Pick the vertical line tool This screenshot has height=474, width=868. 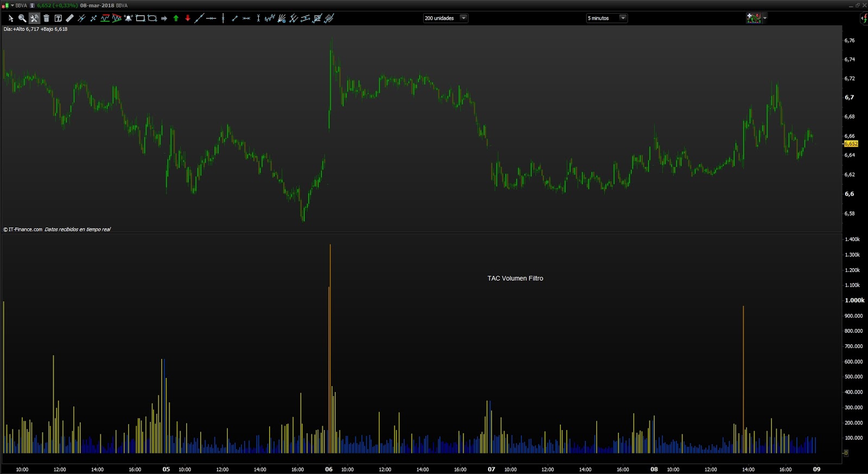[x=223, y=18]
